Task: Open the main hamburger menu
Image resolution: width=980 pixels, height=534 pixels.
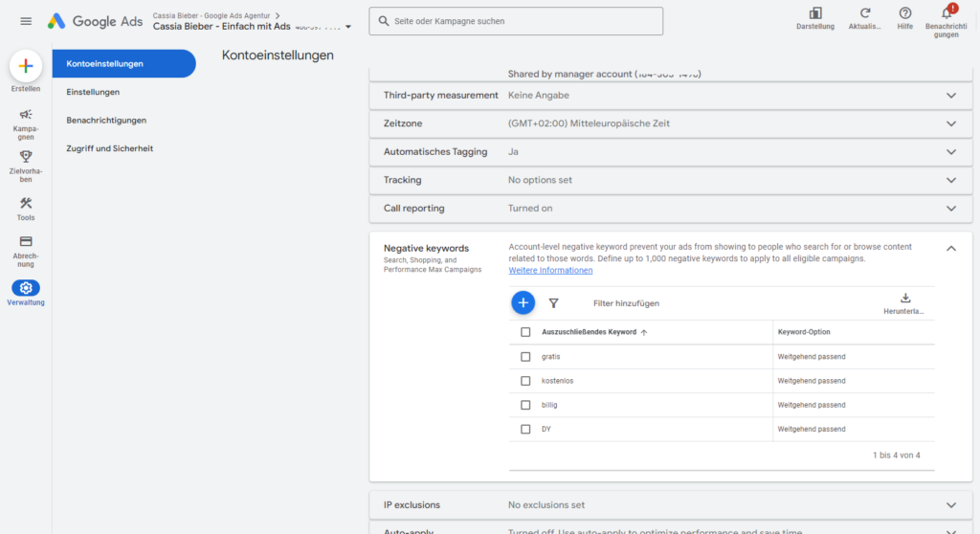Action: coord(26,21)
